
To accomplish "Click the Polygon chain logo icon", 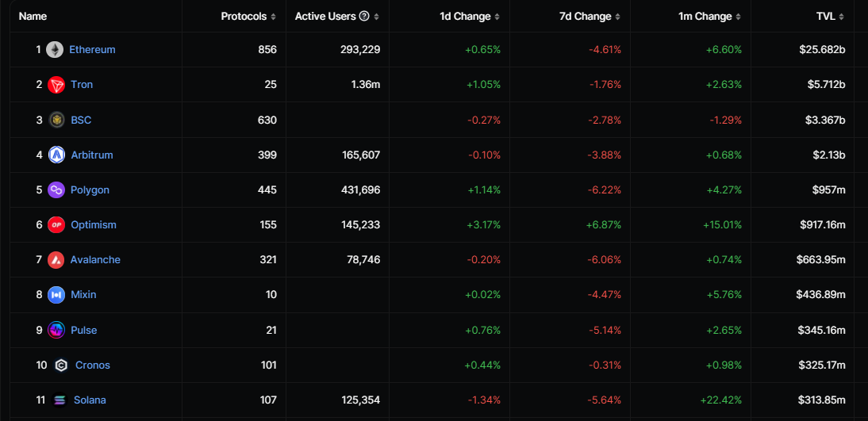I will (x=56, y=189).
